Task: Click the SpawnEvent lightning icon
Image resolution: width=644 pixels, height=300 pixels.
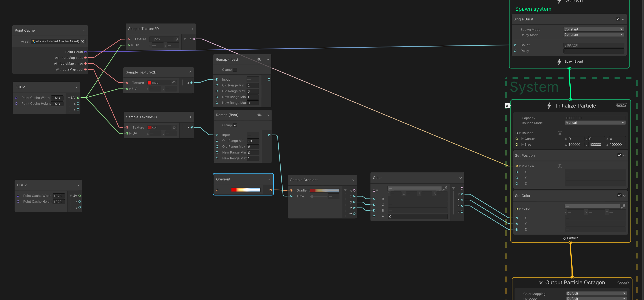Action: coord(559,61)
